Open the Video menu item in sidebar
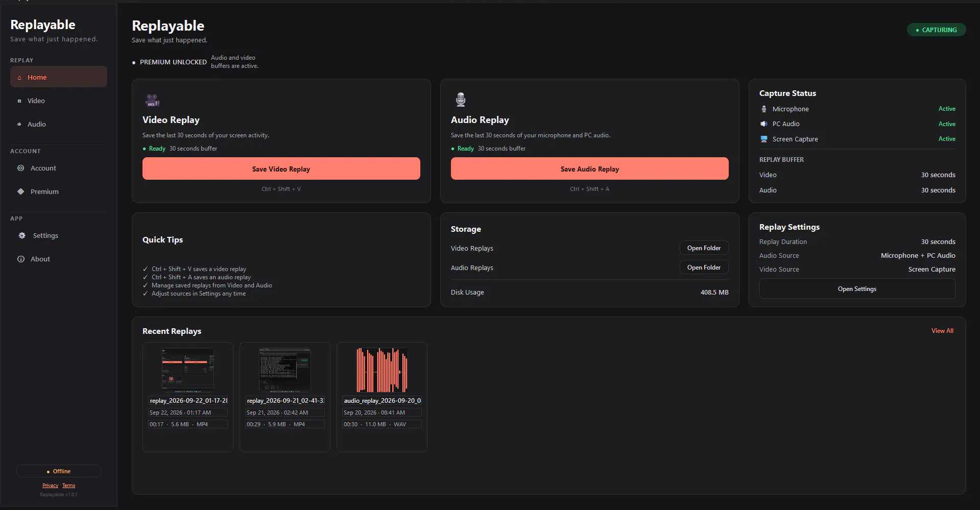Viewport: 980px width, 510px height. point(59,101)
